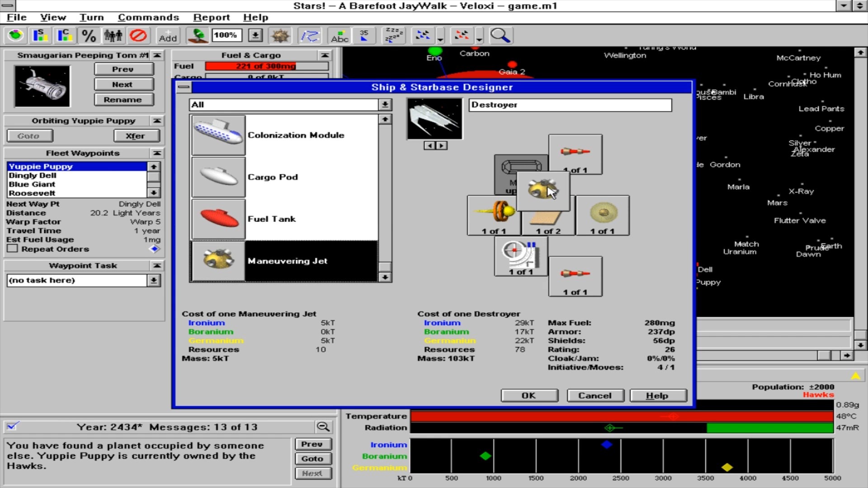
Task: Click the fleet Rename button
Action: (x=123, y=99)
